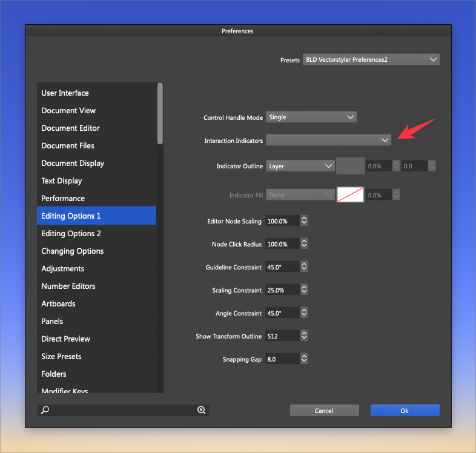The image size is (476, 453).
Task: Confirm preferences with the Ok button
Action: click(405, 411)
